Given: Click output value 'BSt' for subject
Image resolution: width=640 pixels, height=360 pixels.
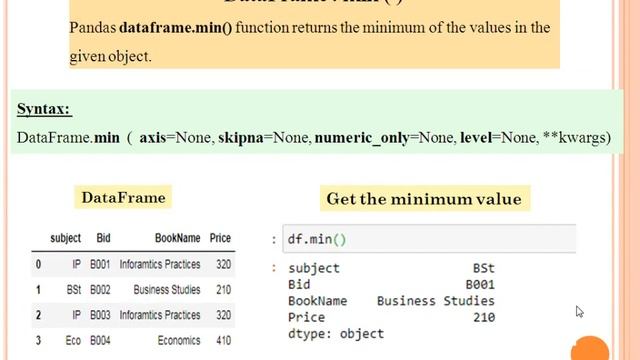Looking at the screenshot, I should click(x=484, y=268).
